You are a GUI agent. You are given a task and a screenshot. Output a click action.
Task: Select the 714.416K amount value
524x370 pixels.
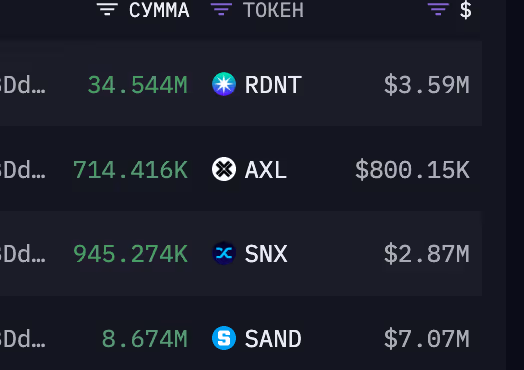(130, 170)
